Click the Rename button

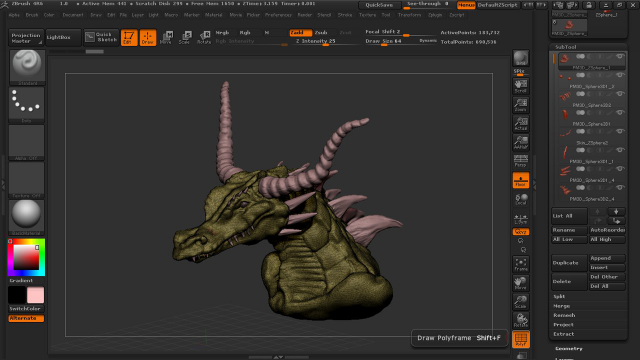(569, 230)
